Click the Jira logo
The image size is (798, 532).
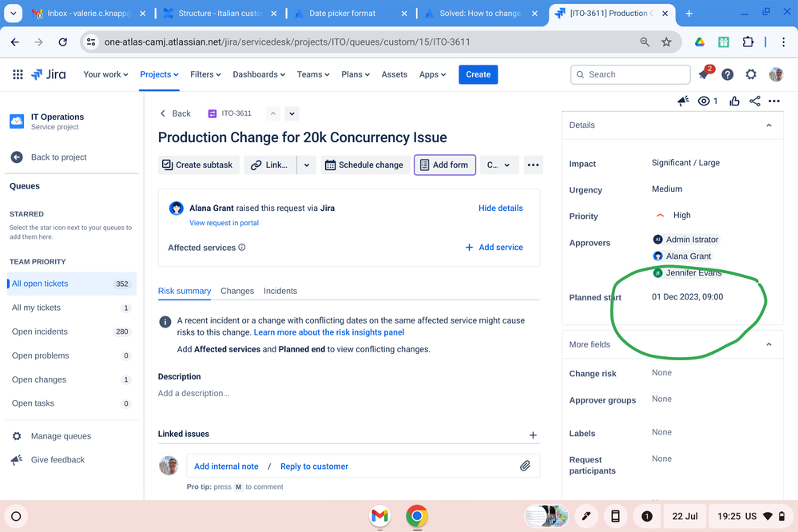pyautogui.click(x=49, y=74)
